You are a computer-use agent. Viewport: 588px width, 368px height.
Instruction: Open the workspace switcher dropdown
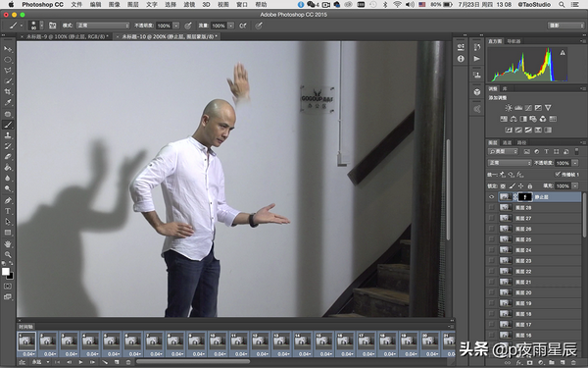[x=565, y=26]
